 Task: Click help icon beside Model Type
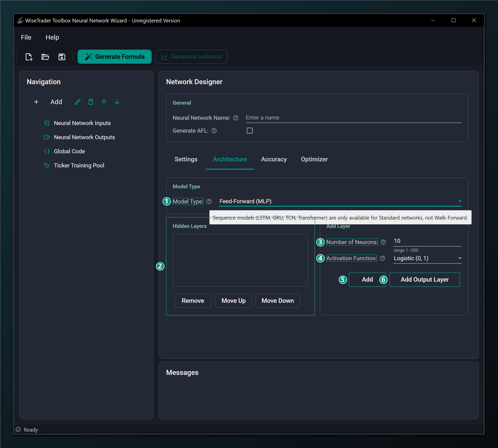click(209, 201)
